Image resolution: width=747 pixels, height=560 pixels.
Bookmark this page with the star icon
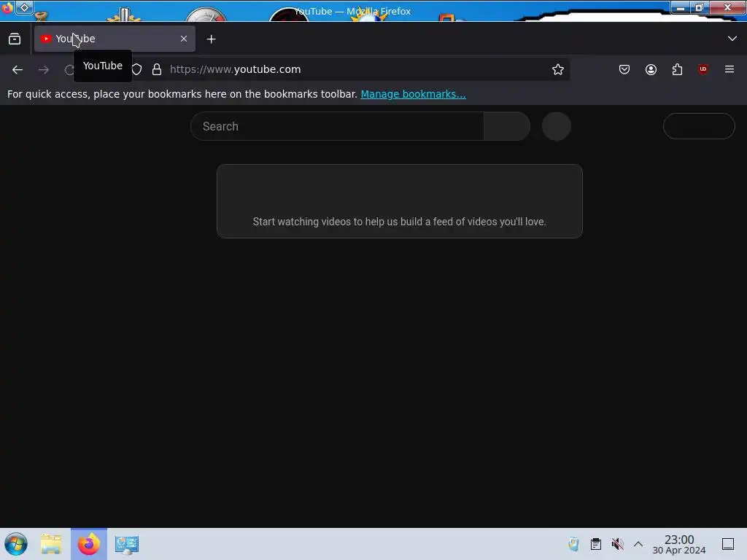(558, 69)
